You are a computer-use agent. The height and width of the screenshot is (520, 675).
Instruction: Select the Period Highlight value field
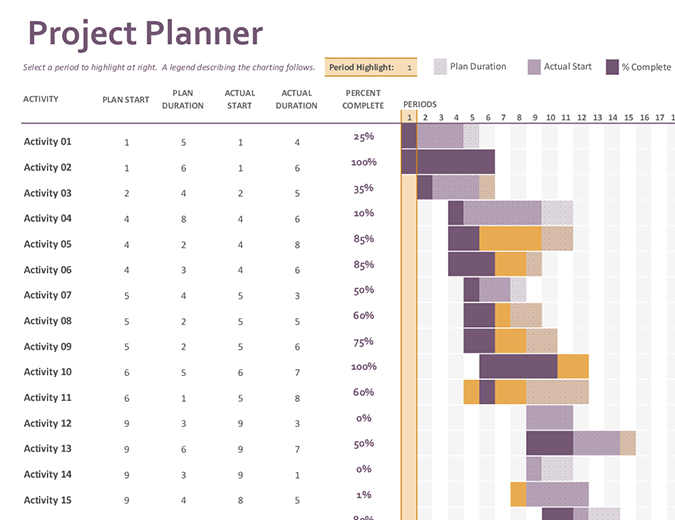point(407,68)
